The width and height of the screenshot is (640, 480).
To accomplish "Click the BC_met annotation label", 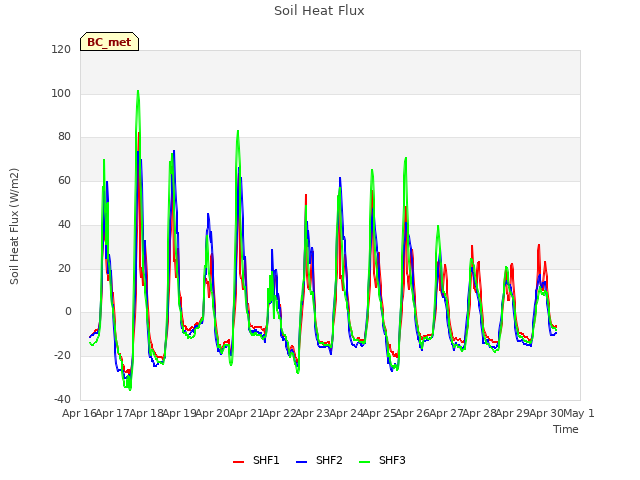I will click(109, 42).
